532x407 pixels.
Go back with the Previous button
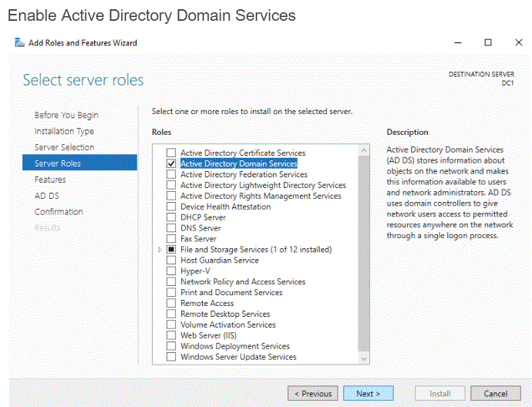(312, 394)
